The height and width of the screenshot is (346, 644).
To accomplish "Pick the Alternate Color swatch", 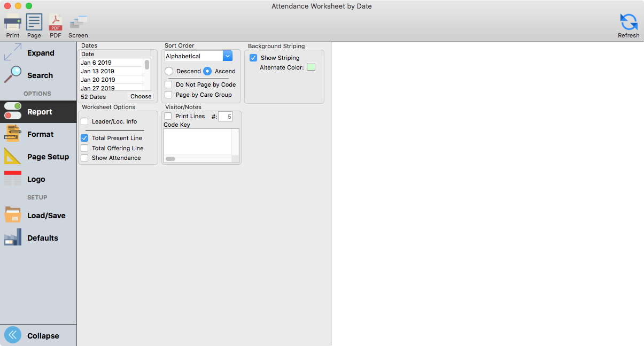I will click(x=311, y=67).
